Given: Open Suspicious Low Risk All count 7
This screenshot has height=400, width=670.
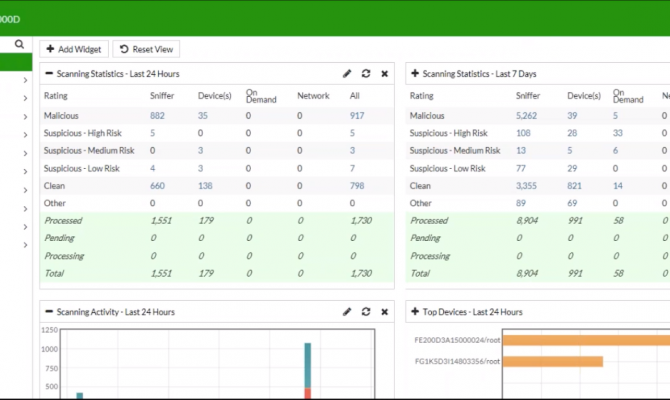Looking at the screenshot, I should pos(352,168).
